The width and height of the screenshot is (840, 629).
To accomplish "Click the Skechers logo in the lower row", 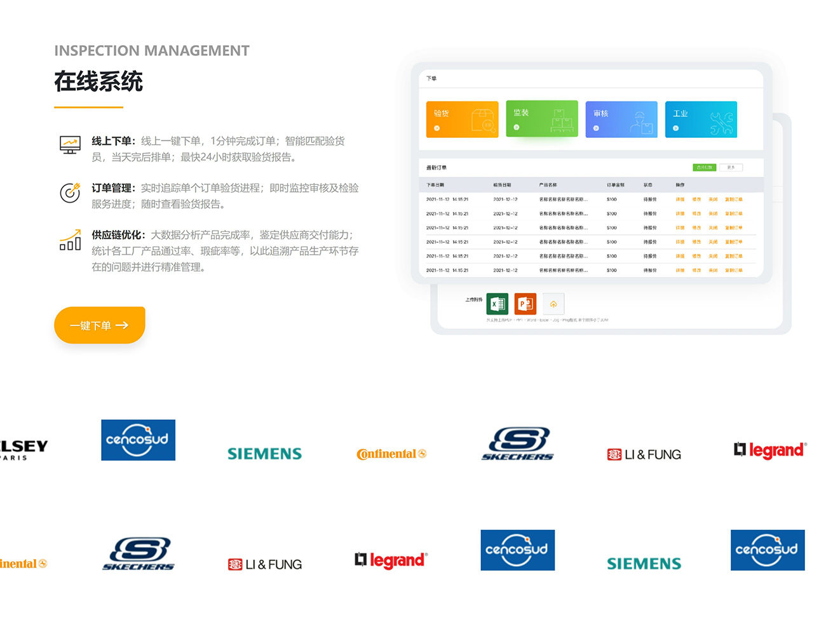I will 139,553.
